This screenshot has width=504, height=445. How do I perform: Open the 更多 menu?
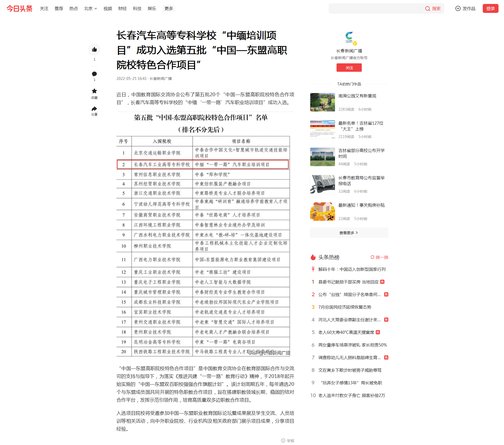(x=168, y=8)
